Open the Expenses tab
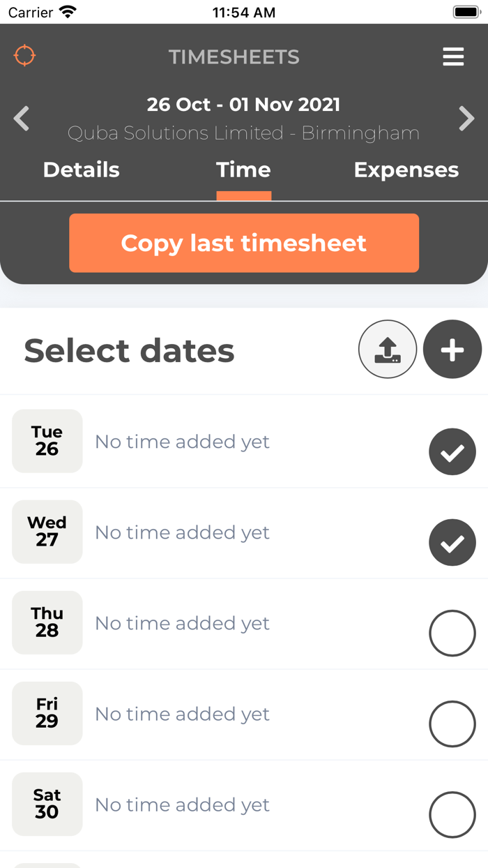The height and width of the screenshot is (868, 488). click(406, 170)
